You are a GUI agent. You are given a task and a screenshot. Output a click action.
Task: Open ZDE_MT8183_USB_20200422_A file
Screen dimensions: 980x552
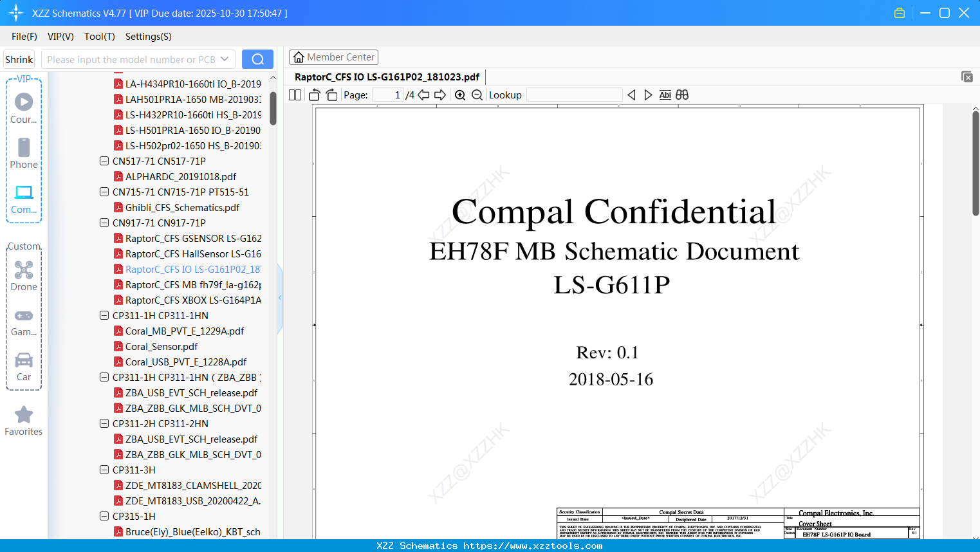click(193, 501)
